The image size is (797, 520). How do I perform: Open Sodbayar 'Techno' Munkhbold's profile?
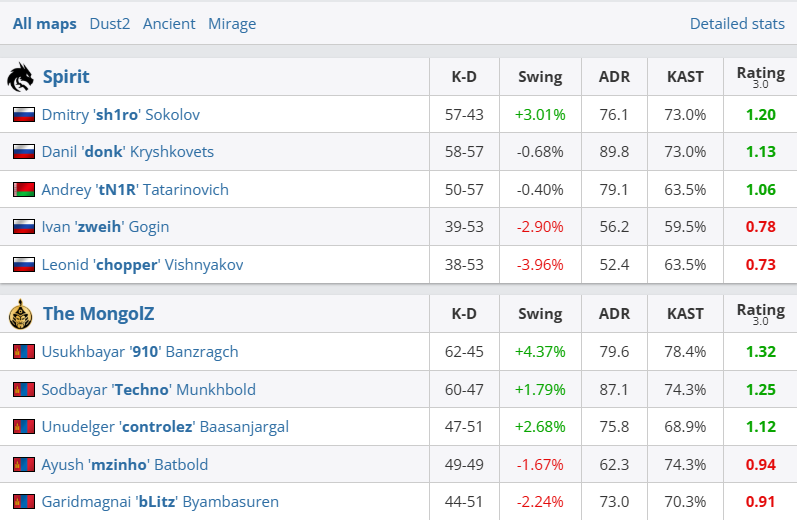click(x=148, y=389)
